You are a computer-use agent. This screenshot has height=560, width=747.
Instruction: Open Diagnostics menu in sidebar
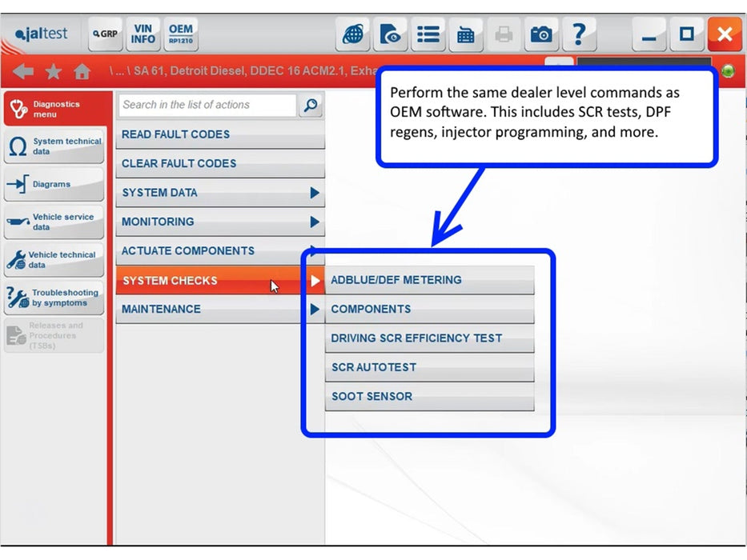[x=54, y=109]
